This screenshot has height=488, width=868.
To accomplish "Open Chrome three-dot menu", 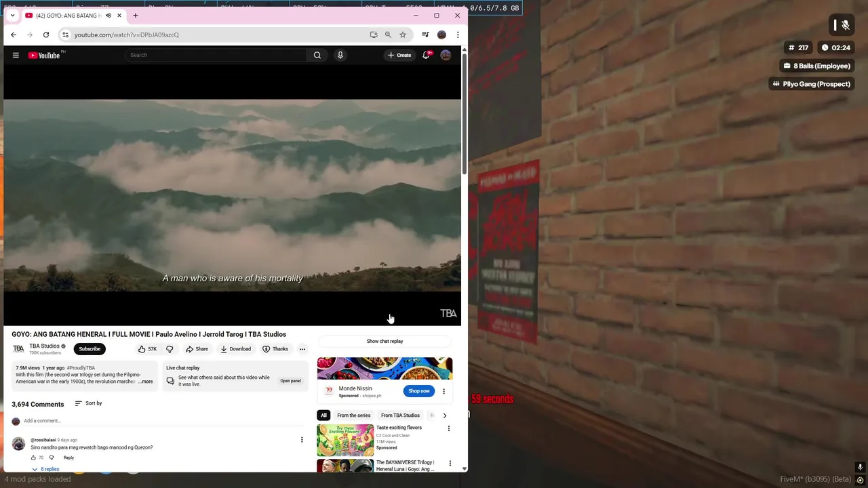I will 458,35.
